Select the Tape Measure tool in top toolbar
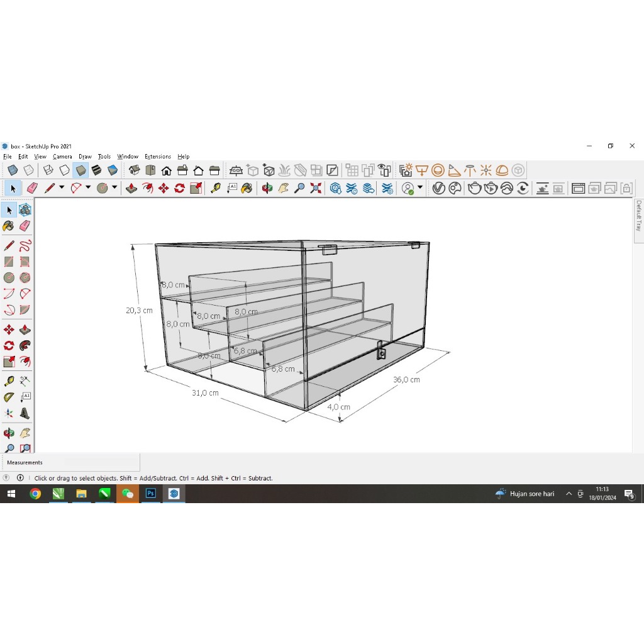 (x=215, y=189)
